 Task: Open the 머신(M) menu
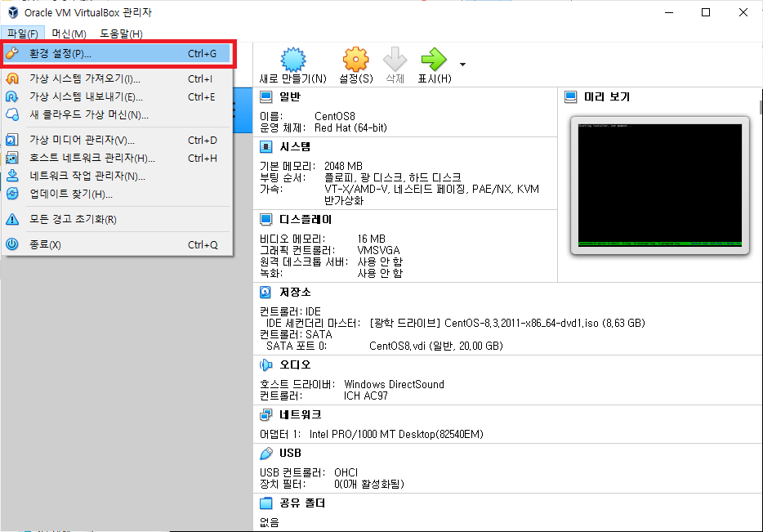pyautogui.click(x=69, y=34)
